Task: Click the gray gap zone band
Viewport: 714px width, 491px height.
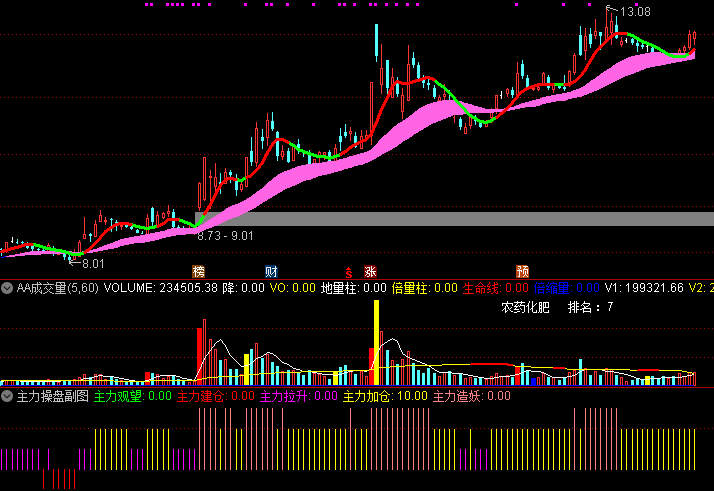Action: click(454, 219)
